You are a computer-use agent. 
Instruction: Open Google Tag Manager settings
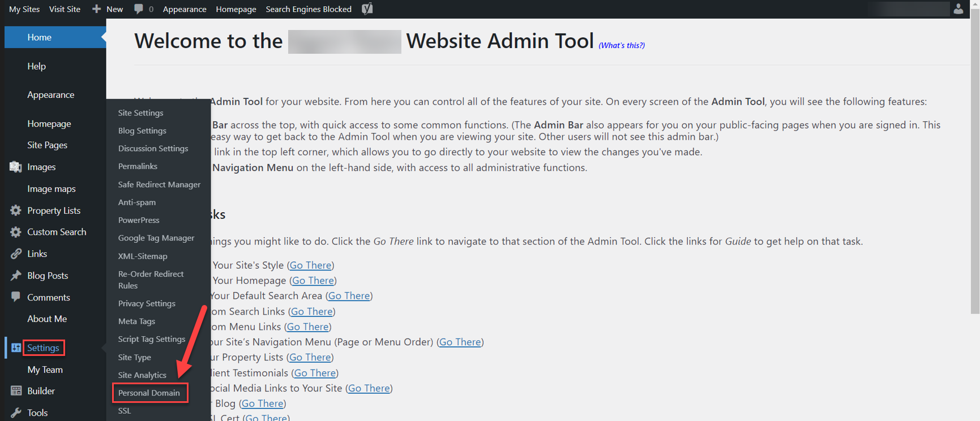click(x=156, y=238)
